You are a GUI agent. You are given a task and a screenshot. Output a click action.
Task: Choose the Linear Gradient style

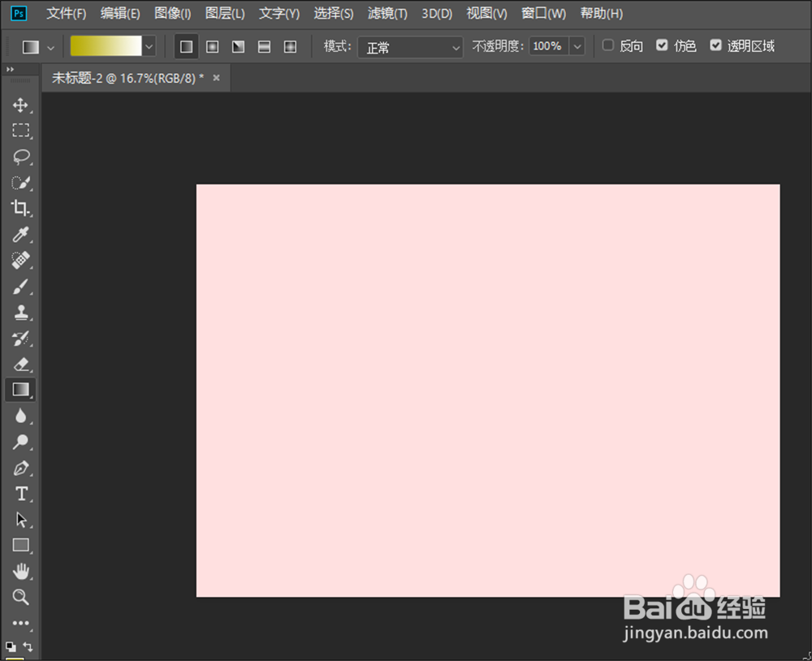point(187,46)
